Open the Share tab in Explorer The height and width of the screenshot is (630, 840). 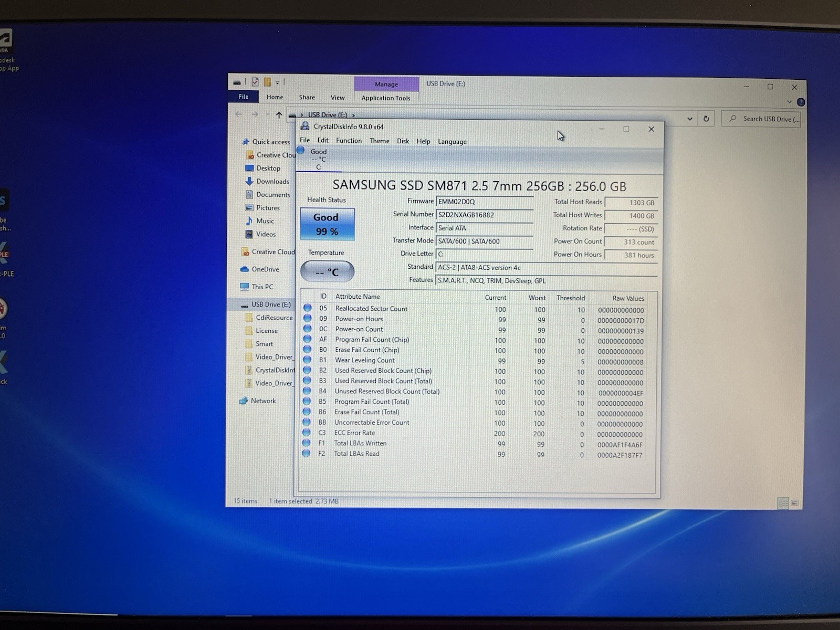[x=307, y=97]
